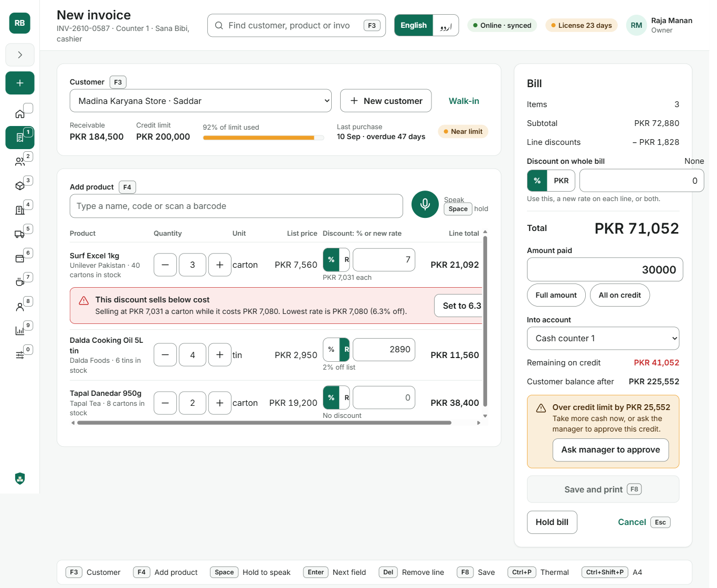Increase Tapal Danedar 950g quantity

220,403
